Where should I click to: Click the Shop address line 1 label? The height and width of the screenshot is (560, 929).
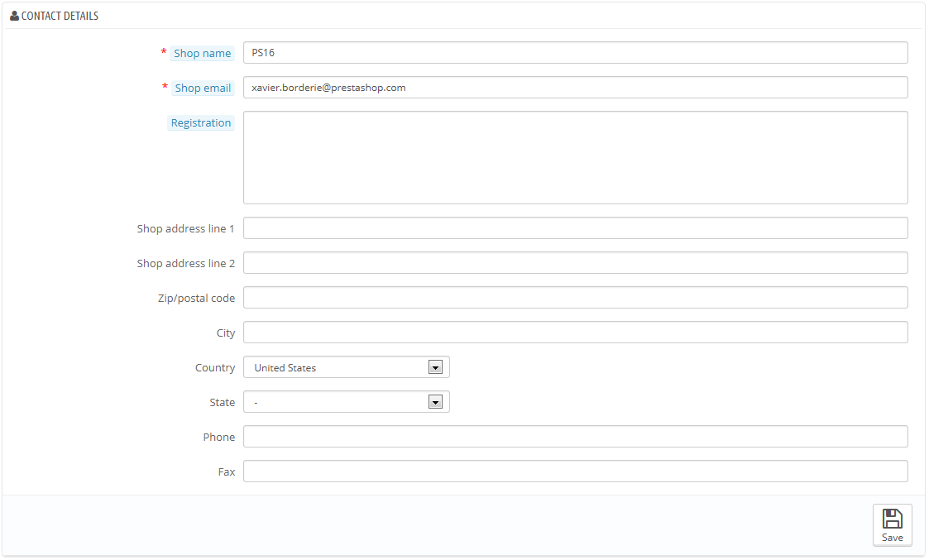(x=185, y=229)
